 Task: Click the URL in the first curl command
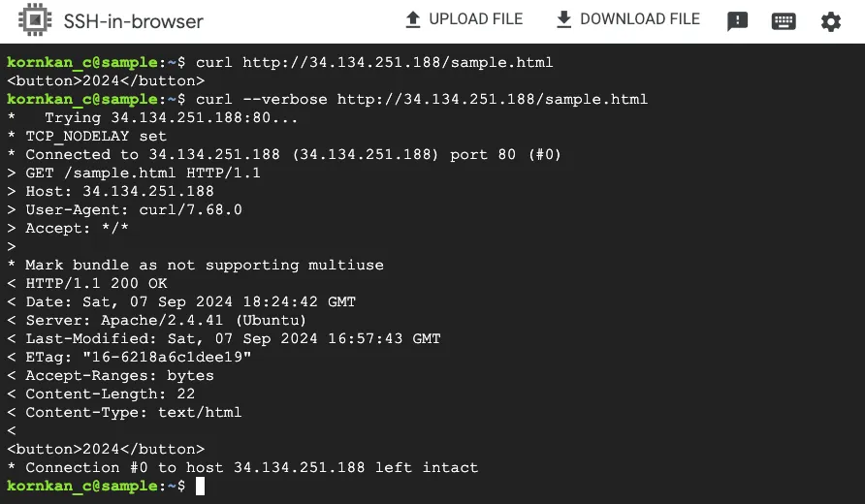click(x=398, y=63)
